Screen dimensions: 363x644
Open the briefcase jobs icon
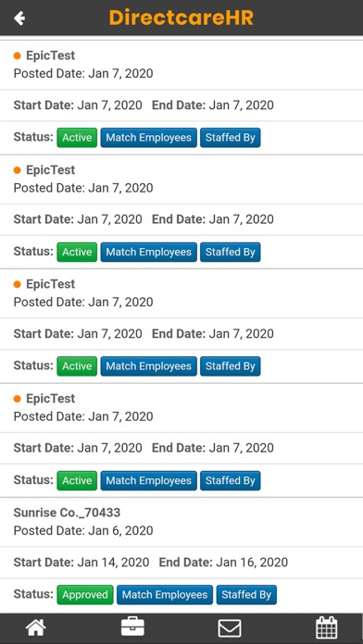pyautogui.click(x=132, y=627)
